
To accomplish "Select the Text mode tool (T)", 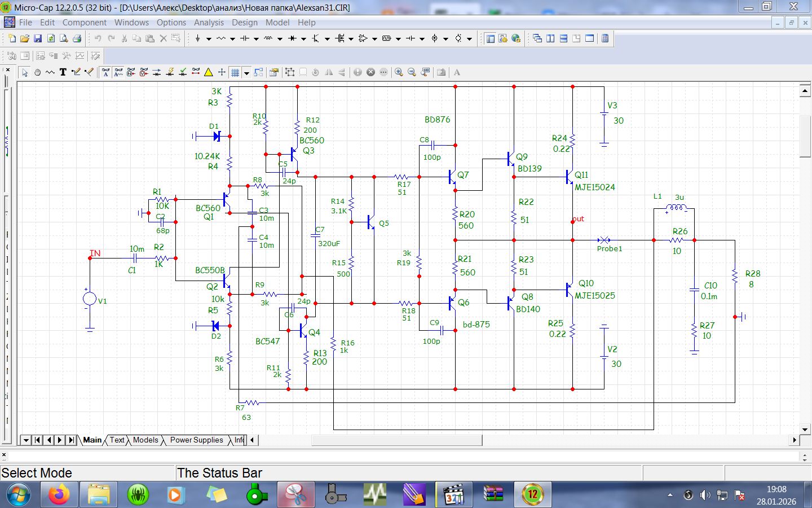I will [63, 72].
